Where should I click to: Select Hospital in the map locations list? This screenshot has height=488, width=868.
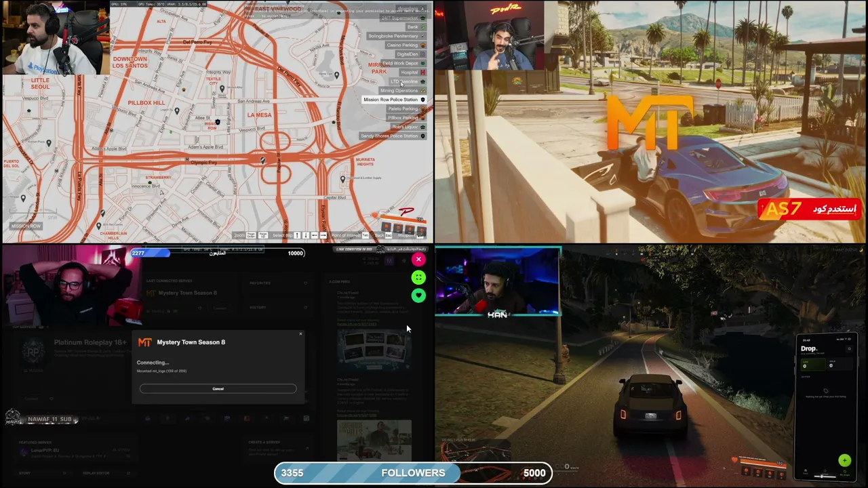[413, 73]
